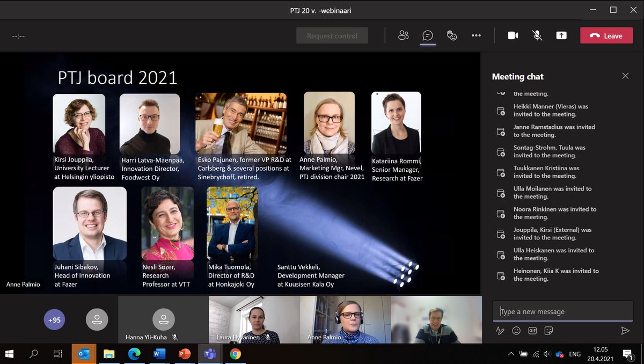The height and width of the screenshot is (364, 644).
Task: Open Task View on the taskbar
Action: 57,354
